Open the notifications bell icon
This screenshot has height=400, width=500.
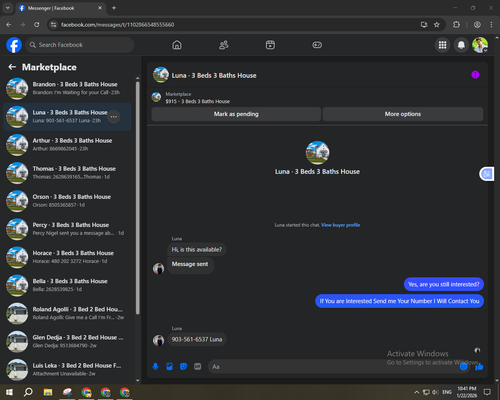(461, 45)
